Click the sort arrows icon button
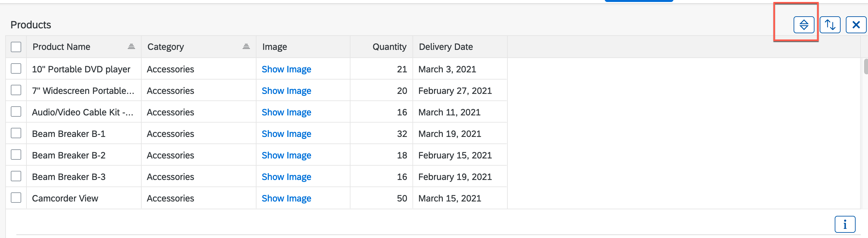Image resolution: width=868 pixels, height=238 pixels. coord(829,25)
